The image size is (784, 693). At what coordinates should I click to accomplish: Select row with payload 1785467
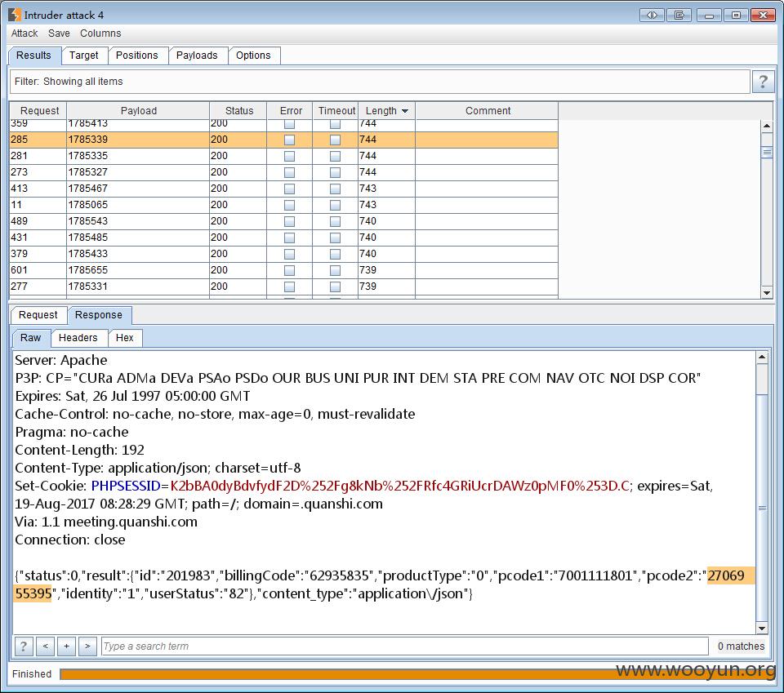coord(283,189)
